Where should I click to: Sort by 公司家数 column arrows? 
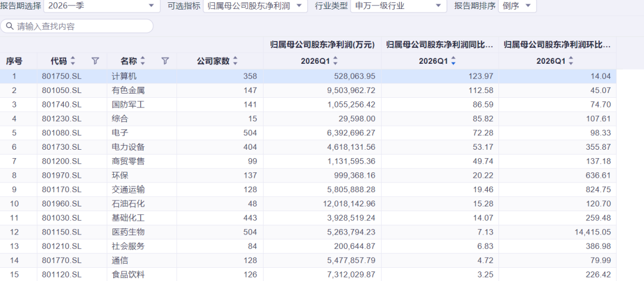235,61
